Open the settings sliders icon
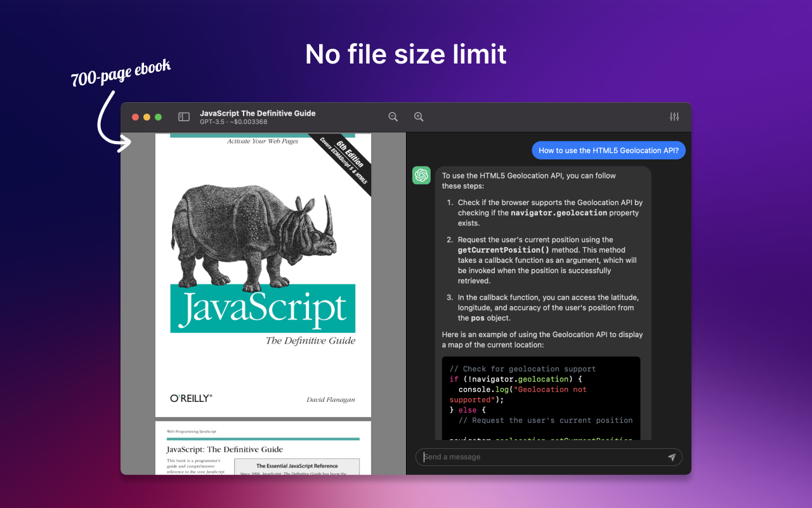812x508 pixels. pos(674,117)
